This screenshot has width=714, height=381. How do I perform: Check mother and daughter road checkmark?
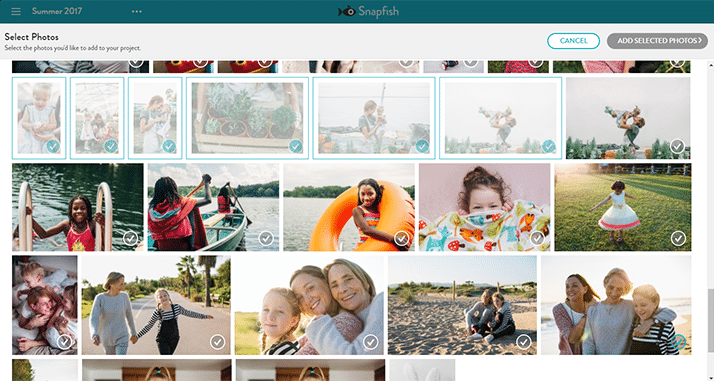(x=218, y=341)
